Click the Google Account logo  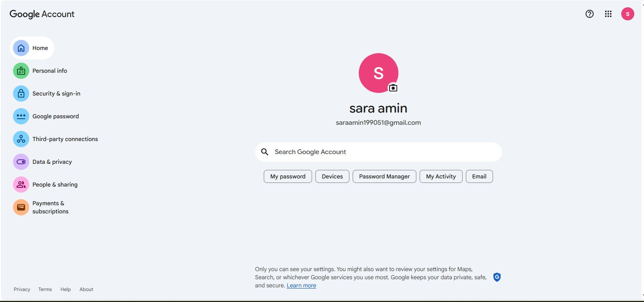pyautogui.click(x=42, y=14)
